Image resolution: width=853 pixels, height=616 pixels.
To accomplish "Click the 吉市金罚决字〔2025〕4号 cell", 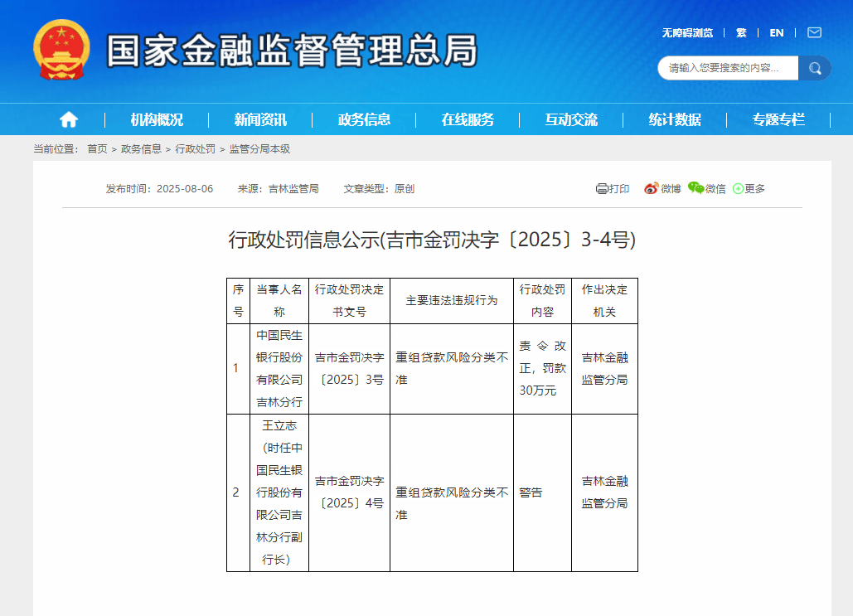I will click(x=349, y=493).
